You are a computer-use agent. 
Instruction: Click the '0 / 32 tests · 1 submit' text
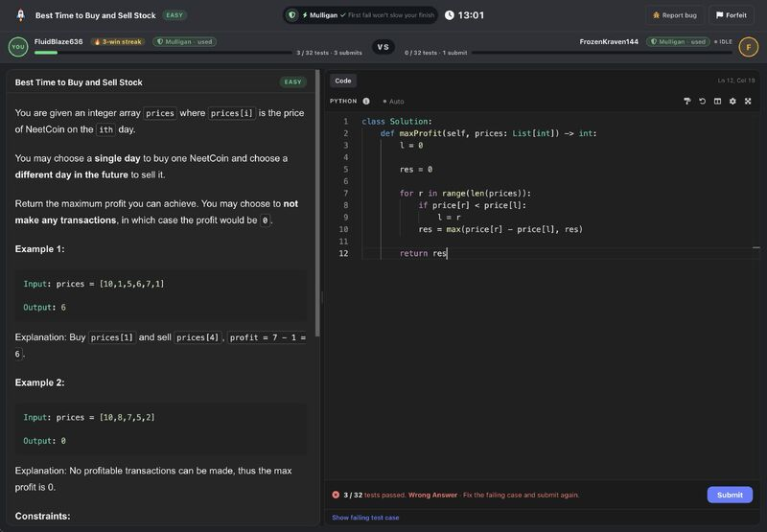point(435,53)
